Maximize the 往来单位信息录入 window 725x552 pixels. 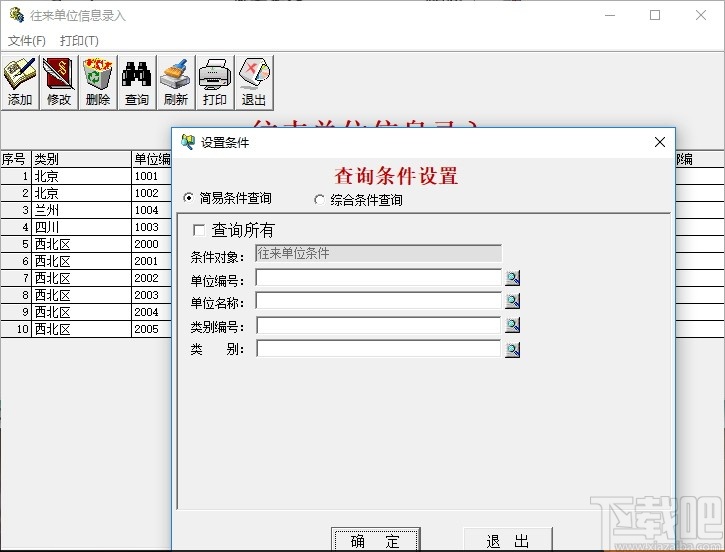point(655,15)
